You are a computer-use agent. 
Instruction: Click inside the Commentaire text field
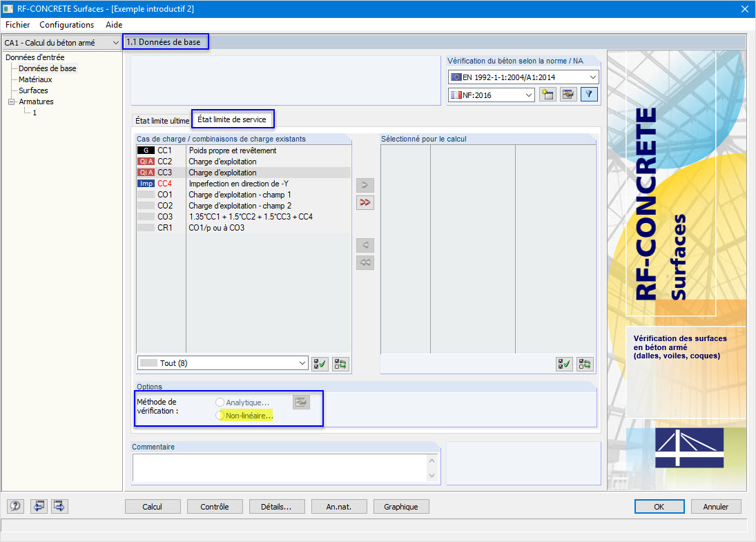click(x=280, y=467)
